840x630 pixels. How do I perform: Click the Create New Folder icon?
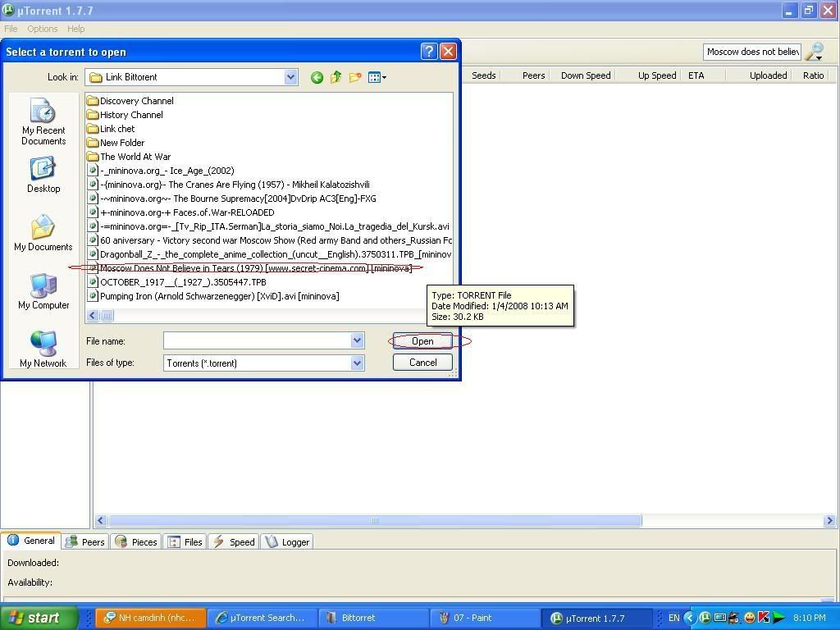355,77
